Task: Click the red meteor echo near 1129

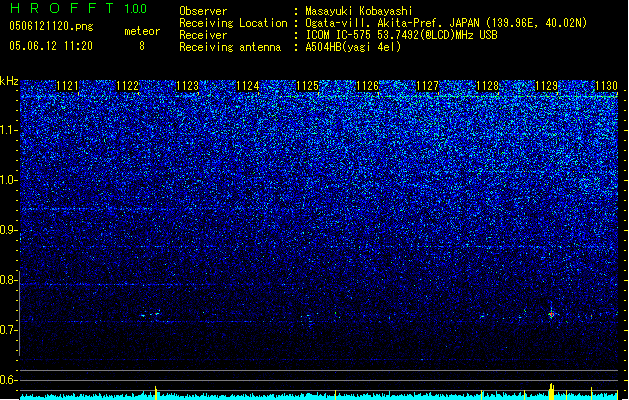Action: (x=552, y=315)
